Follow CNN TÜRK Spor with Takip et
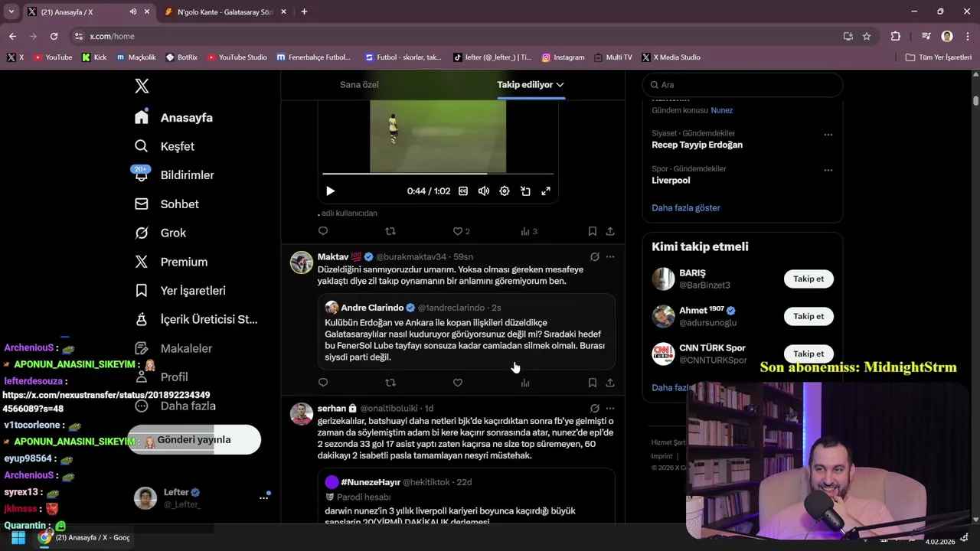This screenshot has height=551, width=980. click(808, 354)
